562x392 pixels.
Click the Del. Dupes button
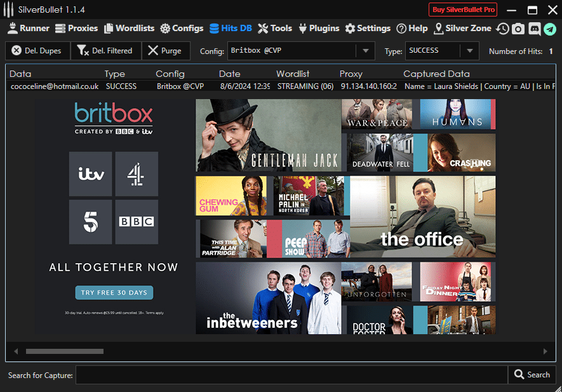(x=37, y=51)
